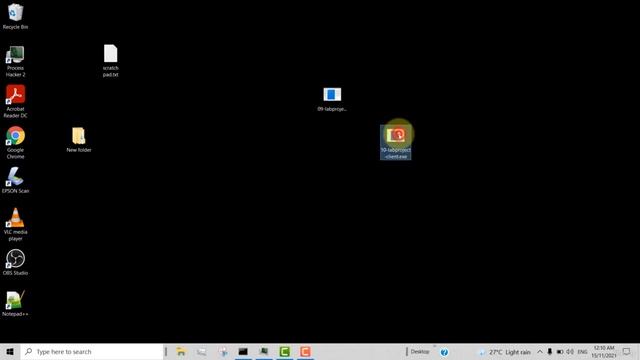Click the taskbar search box
Viewport: 640px width, 360px height.
click(x=92, y=351)
